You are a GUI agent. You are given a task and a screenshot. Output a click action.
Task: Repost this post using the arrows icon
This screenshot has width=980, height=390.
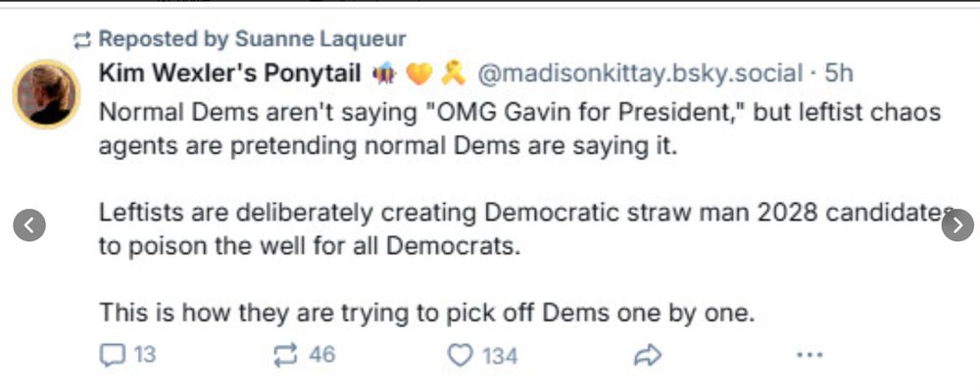coord(285,356)
